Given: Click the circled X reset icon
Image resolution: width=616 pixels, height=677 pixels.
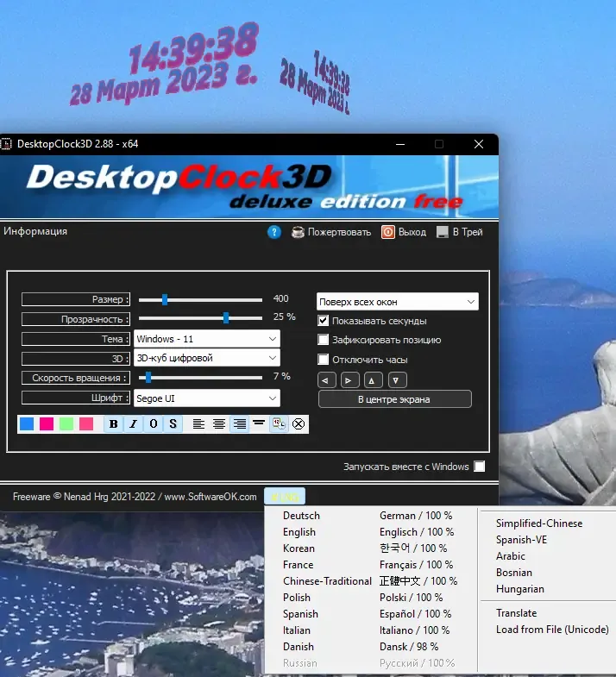Looking at the screenshot, I should pyautogui.click(x=299, y=424).
